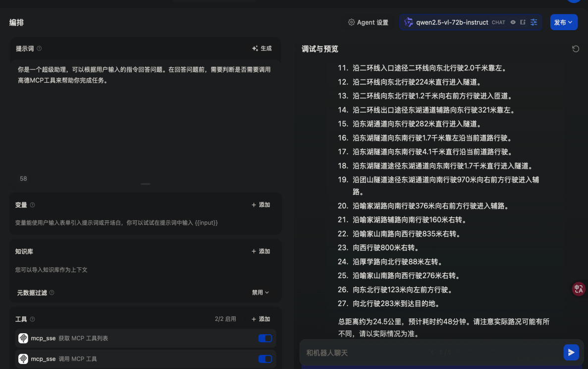Click the prompt editor resize handle bar

pyautogui.click(x=146, y=184)
